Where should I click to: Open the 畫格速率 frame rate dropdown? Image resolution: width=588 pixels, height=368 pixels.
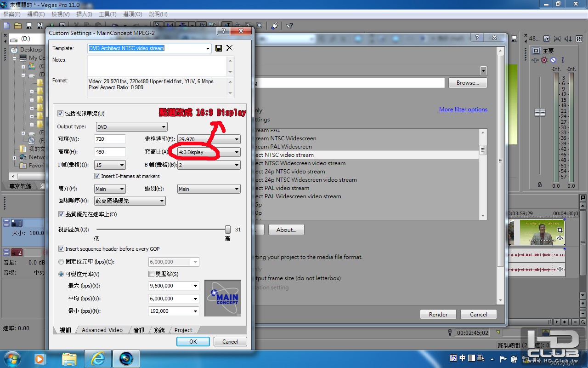click(x=209, y=139)
